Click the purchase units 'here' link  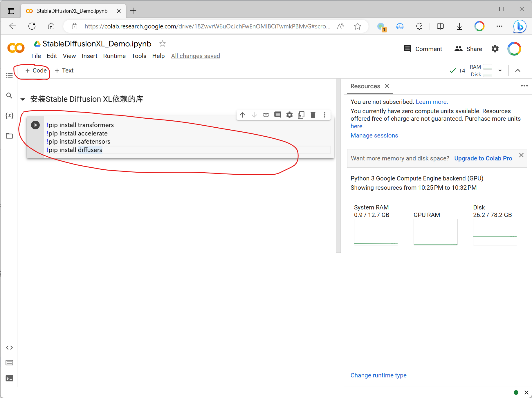point(356,126)
